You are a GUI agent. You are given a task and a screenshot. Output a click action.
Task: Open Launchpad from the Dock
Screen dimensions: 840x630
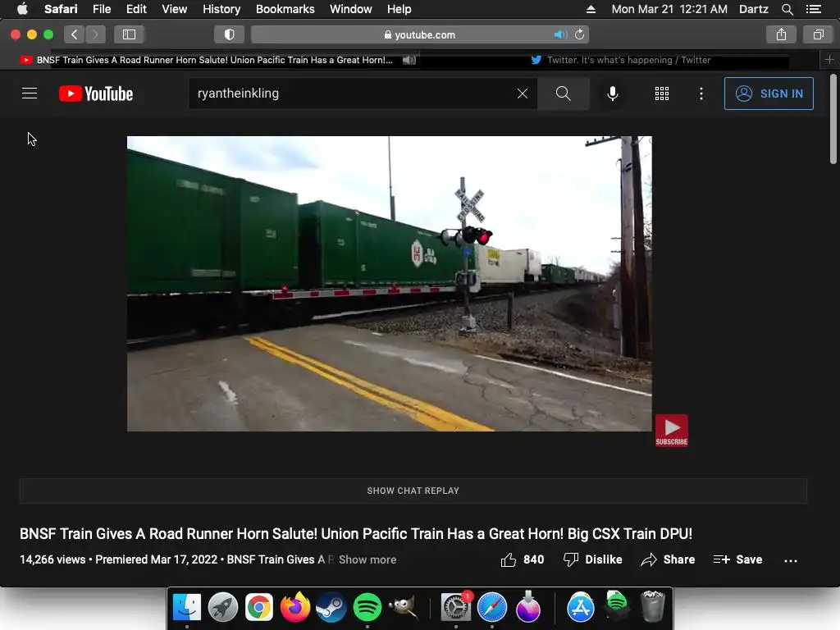click(223, 608)
